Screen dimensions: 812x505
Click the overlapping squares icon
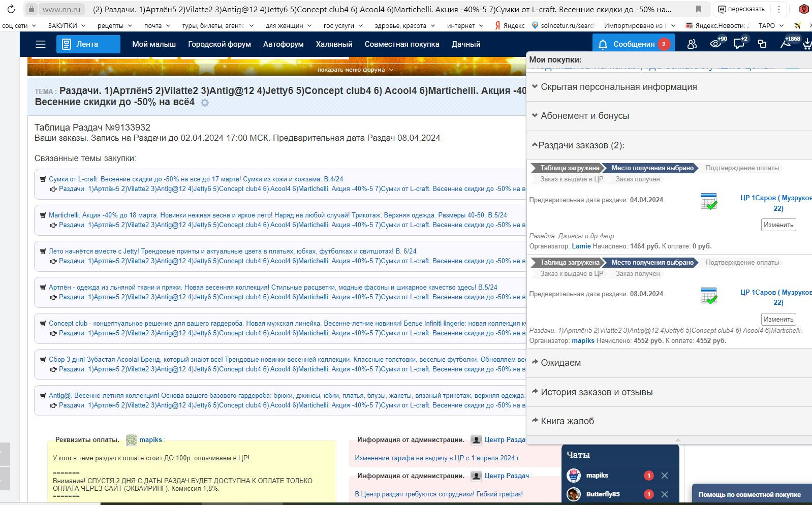point(762,44)
